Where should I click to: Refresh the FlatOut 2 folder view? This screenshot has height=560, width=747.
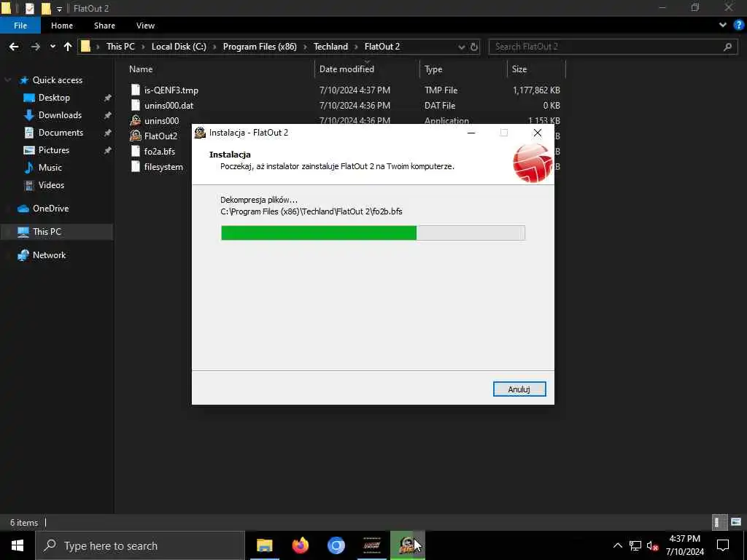click(x=474, y=47)
